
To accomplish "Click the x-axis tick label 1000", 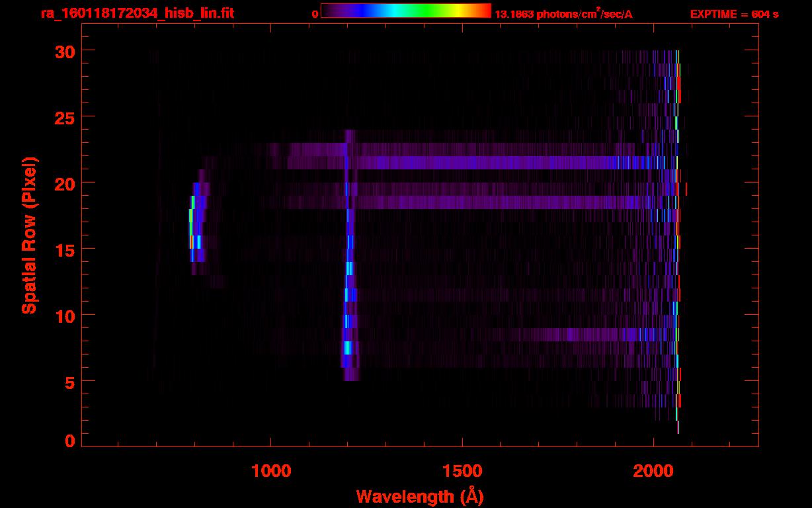I will pyautogui.click(x=271, y=471).
